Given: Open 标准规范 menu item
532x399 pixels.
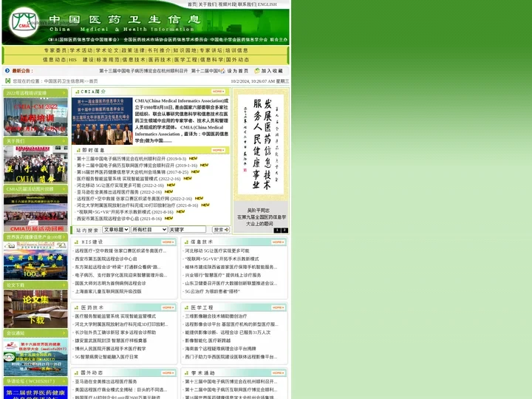Looking at the screenshot, I should (108, 60).
